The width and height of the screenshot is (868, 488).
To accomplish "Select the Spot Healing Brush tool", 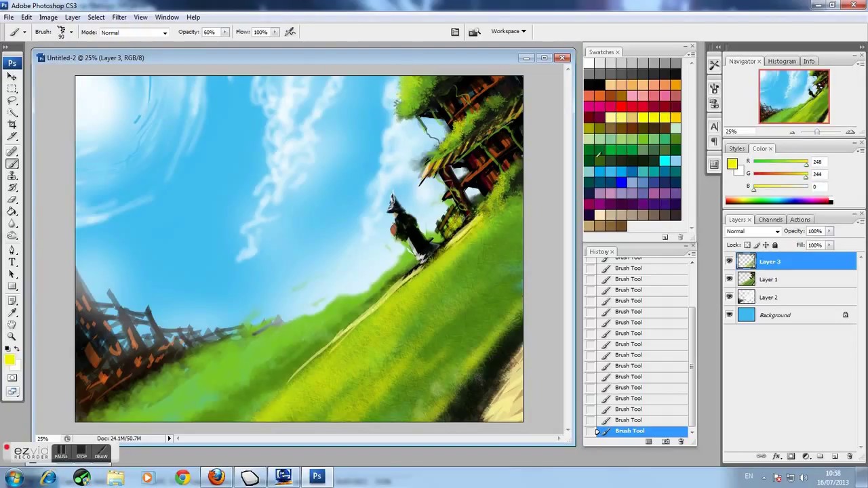I will point(12,151).
